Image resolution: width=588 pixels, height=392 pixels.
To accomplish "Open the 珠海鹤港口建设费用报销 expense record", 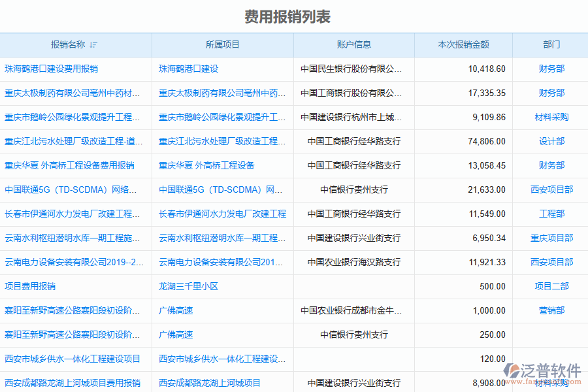I will pyautogui.click(x=51, y=69).
